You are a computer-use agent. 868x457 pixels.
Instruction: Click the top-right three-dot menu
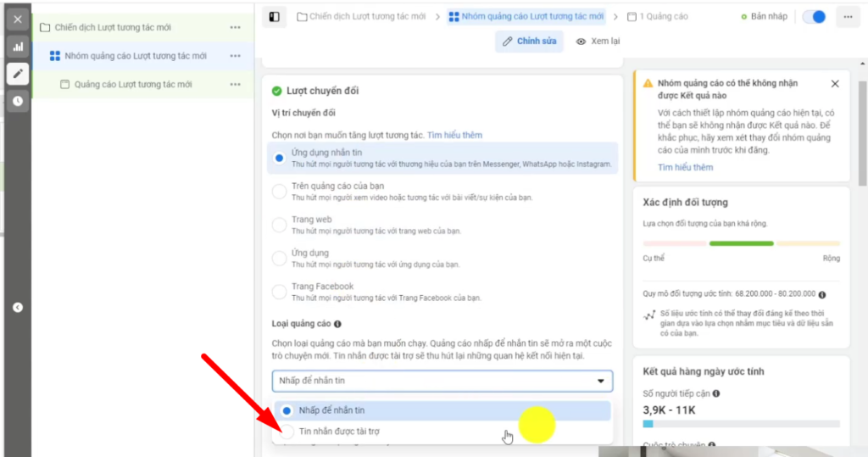click(x=848, y=17)
